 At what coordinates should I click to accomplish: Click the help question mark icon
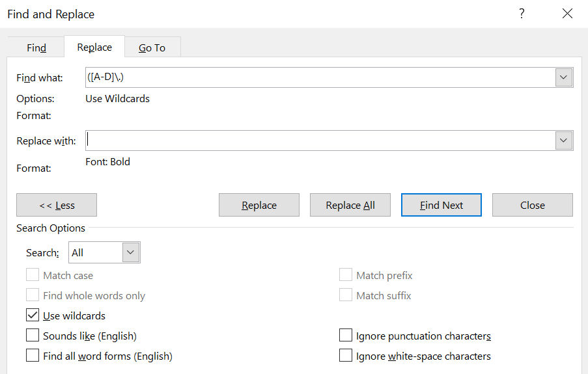pos(521,14)
